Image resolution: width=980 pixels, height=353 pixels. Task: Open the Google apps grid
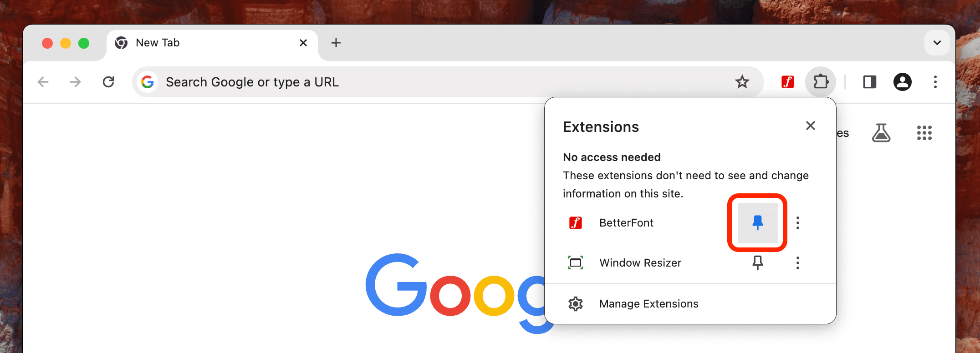(x=924, y=133)
